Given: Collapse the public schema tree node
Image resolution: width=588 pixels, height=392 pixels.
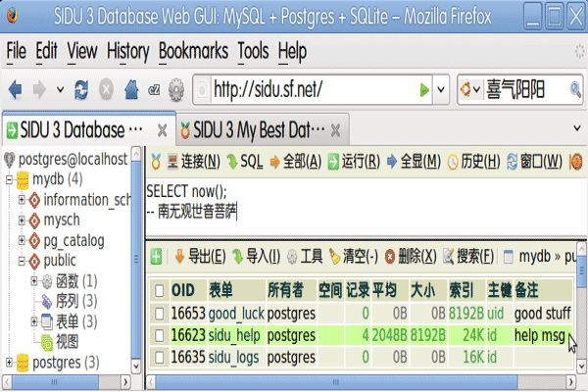Looking at the screenshot, I should pyautogui.click(x=23, y=261).
